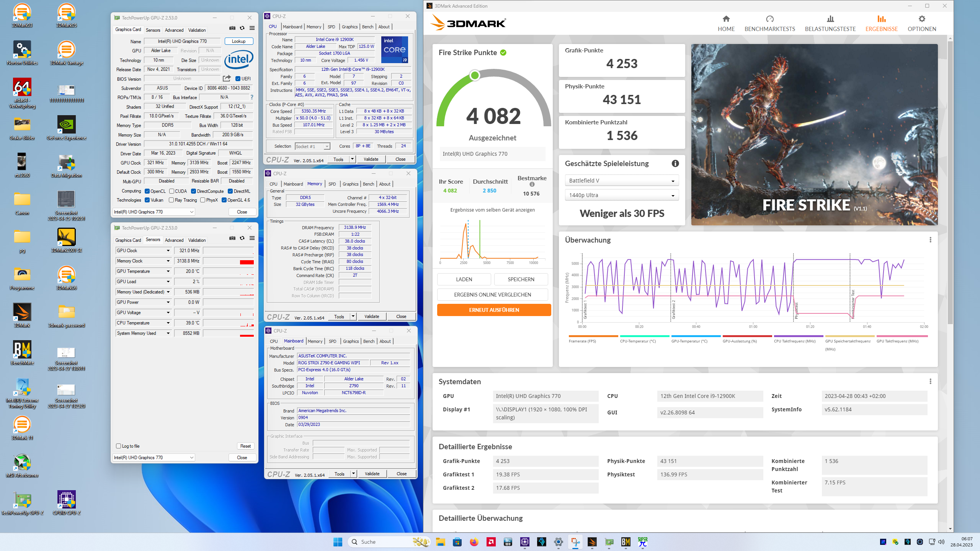
Task: Open the GeForce Experience desktop icon
Action: (x=66, y=128)
